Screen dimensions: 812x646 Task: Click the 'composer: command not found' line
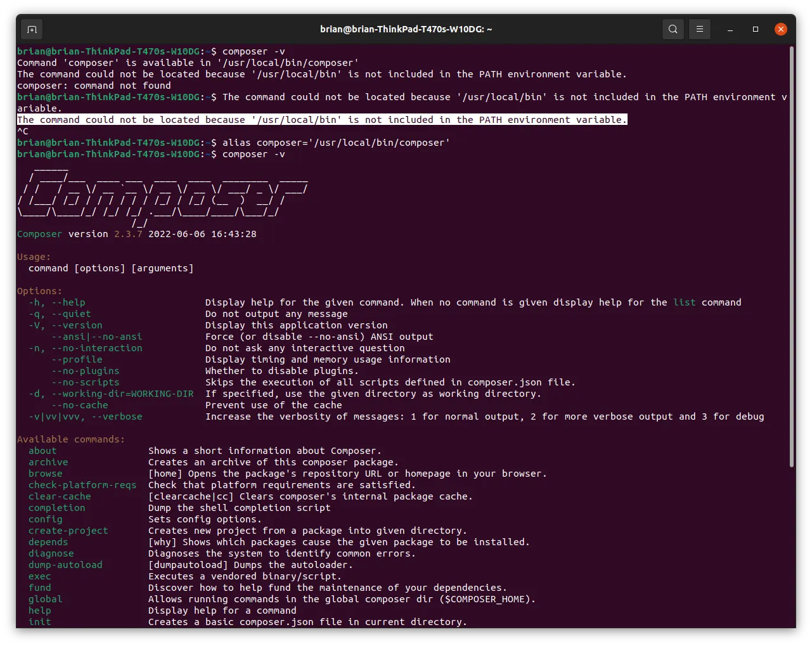(x=94, y=86)
